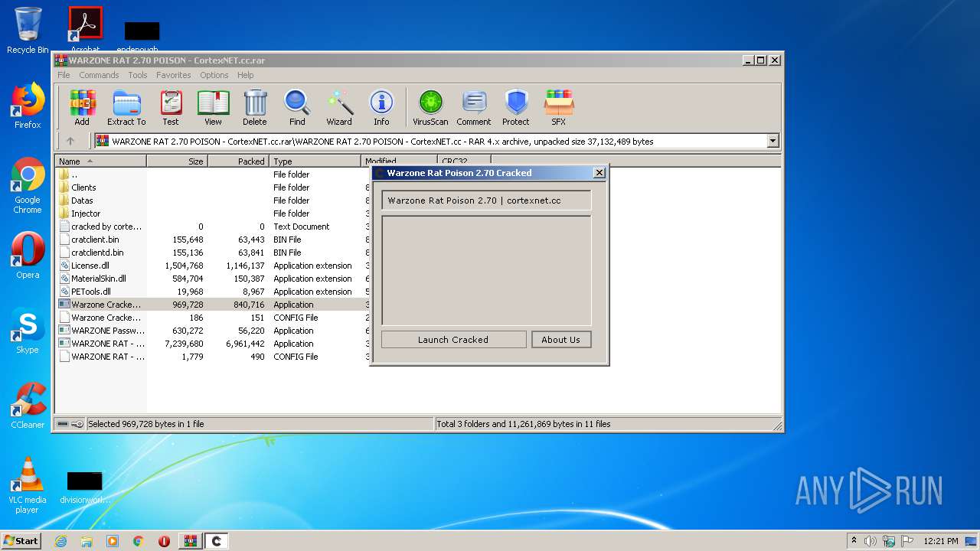
Task: Open Skype desktop shortcut
Action: pos(28,331)
